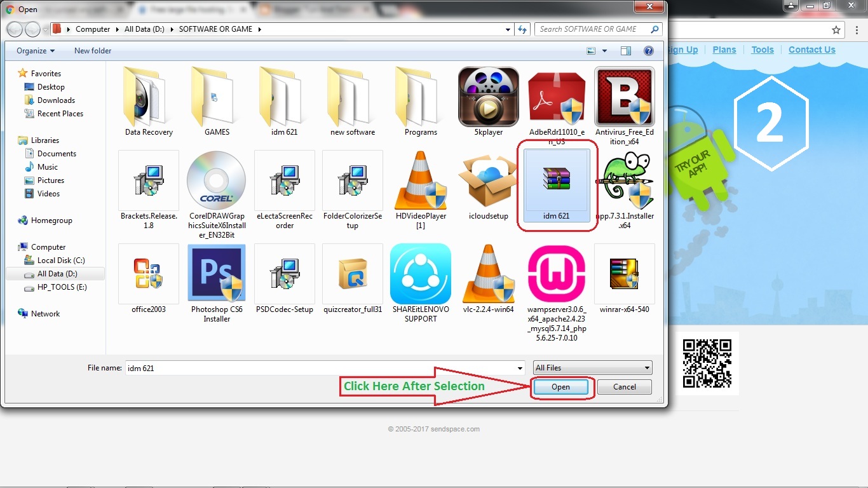This screenshot has width=868, height=488.
Task: Open the VLC media player installer icon
Action: pyautogui.click(x=487, y=274)
